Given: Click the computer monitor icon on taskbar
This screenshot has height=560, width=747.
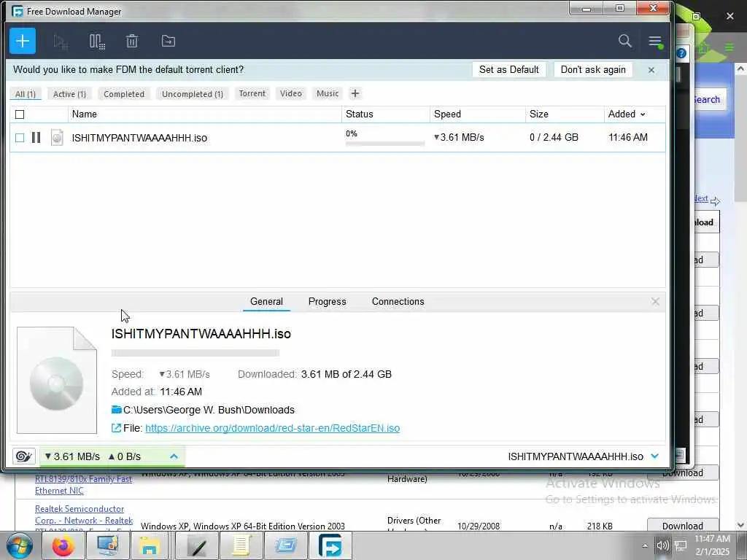Looking at the screenshot, I should (x=108, y=545).
